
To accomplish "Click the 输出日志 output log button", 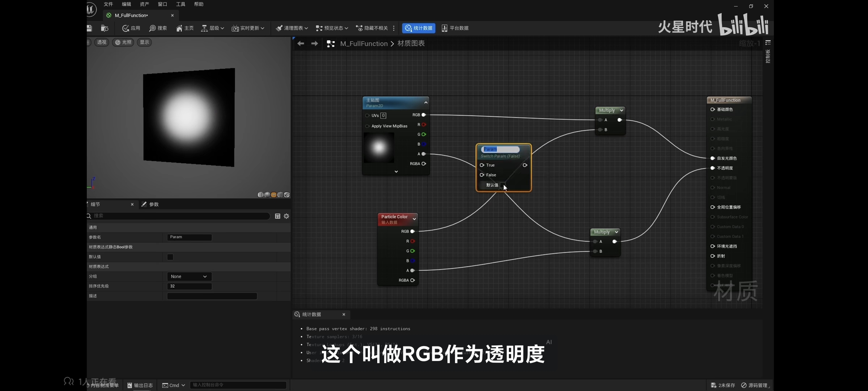I will (140, 385).
